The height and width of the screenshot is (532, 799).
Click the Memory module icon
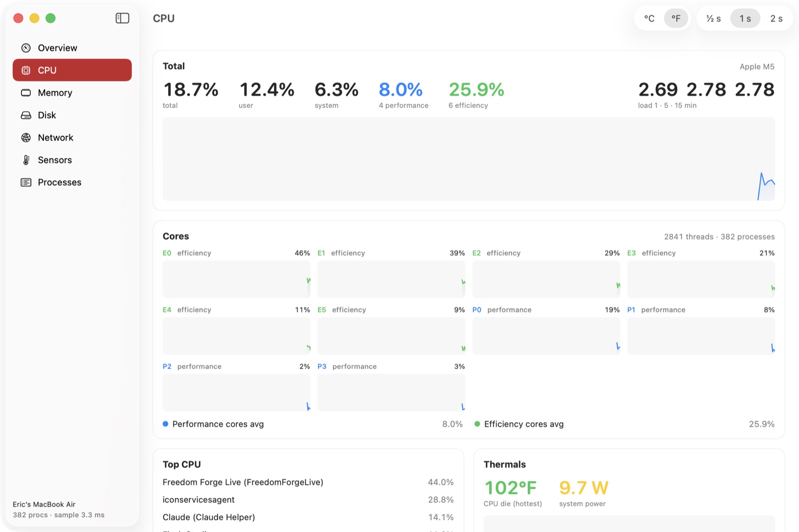26,93
